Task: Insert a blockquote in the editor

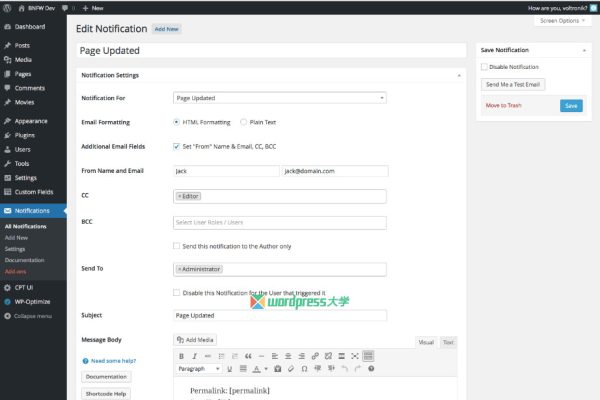Action: 248,356
